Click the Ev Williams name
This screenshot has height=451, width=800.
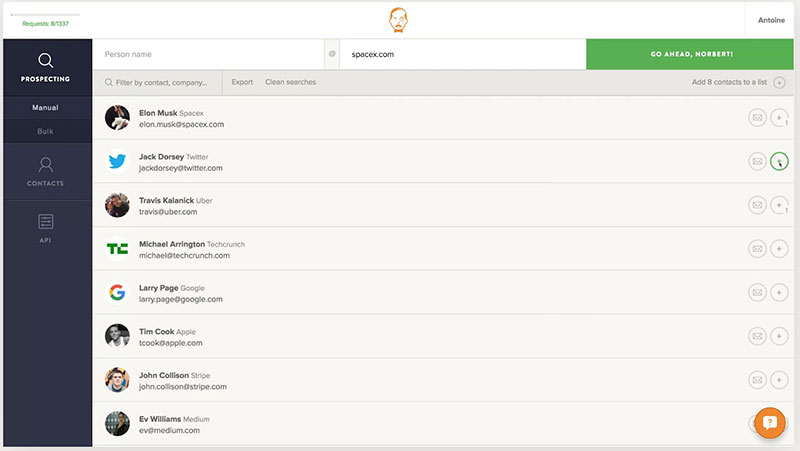[160, 419]
